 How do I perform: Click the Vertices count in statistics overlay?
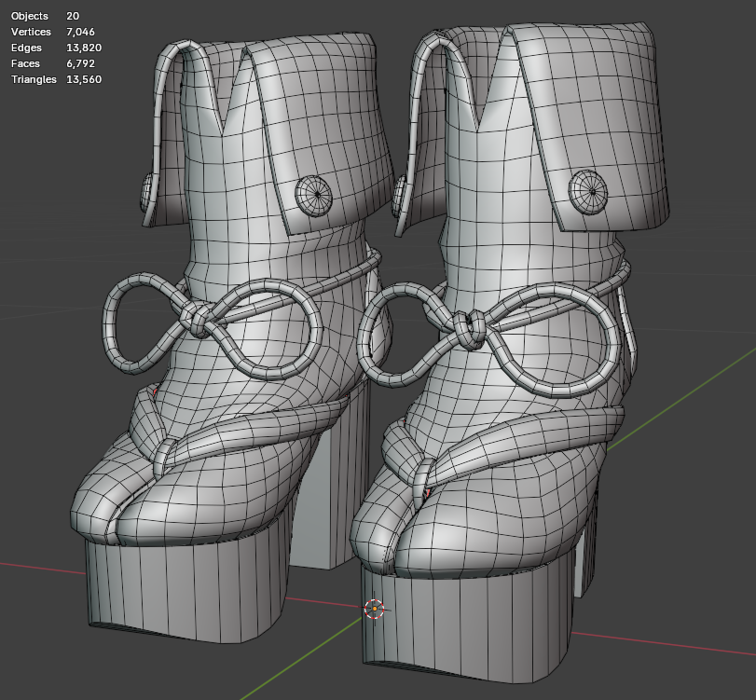pyautogui.click(x=80, y=32)
